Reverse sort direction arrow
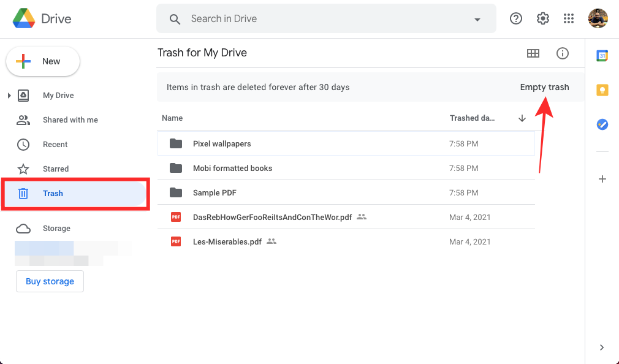619x364 pixels. pos(522,118)
